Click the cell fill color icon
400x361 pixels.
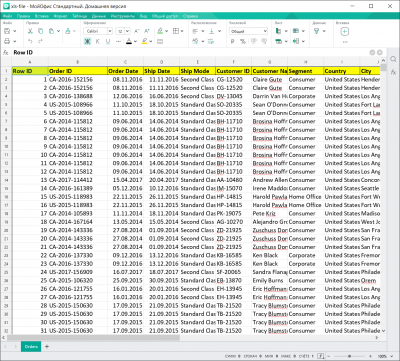click(x=160, y=31)
